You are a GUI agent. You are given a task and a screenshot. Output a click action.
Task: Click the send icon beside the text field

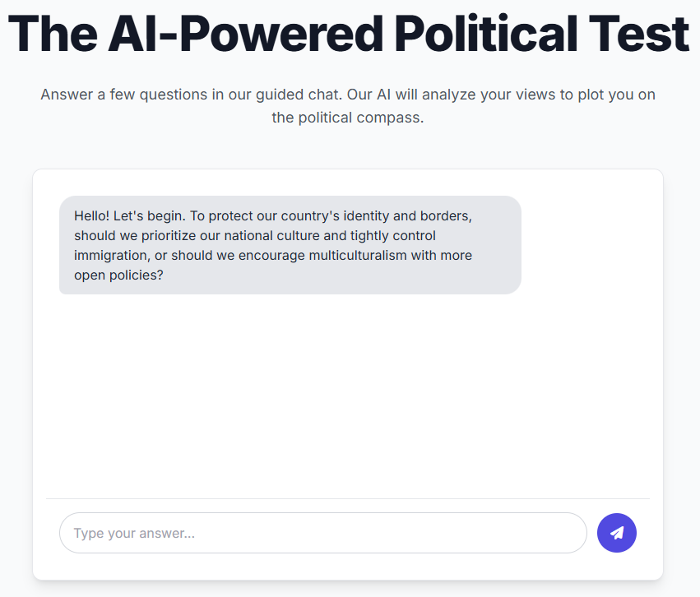pos(616,533)
